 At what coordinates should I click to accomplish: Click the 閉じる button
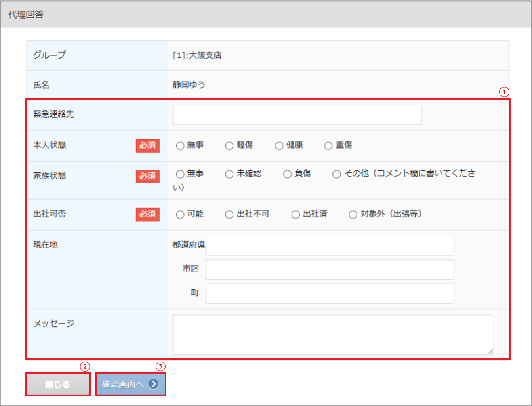pos(58,384)
